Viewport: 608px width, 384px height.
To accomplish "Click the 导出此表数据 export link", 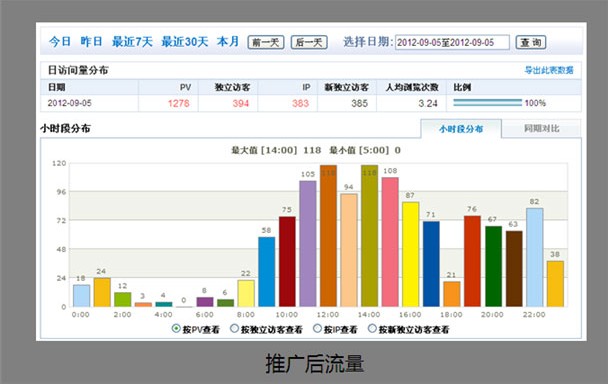I will (x=549, y=70).
